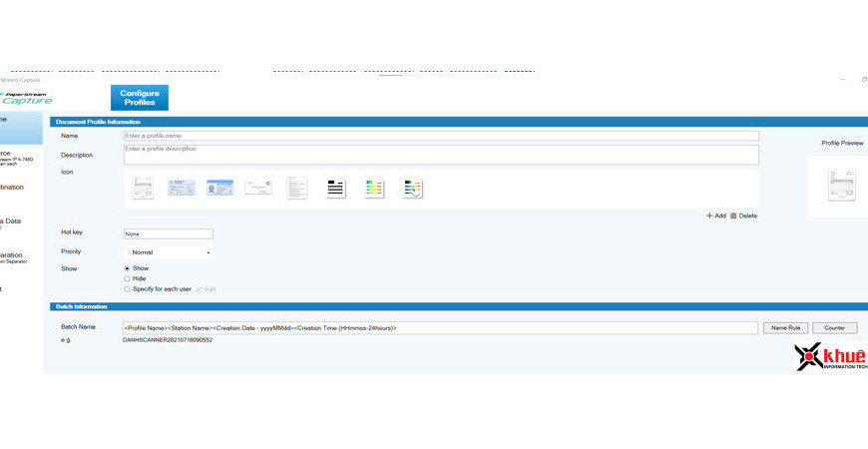Select the envelope profile icon
Image resolution: width=868 pixels, height=449 pixels.
point(258,188)
